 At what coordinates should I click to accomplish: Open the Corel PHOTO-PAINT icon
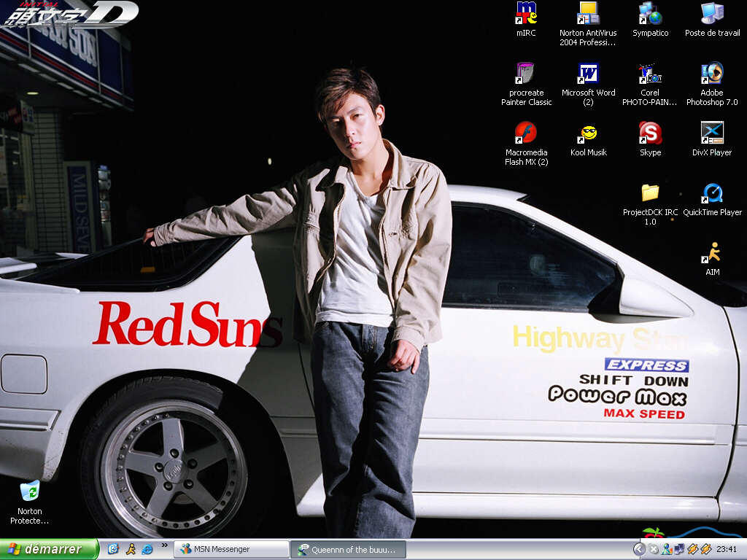650,74
